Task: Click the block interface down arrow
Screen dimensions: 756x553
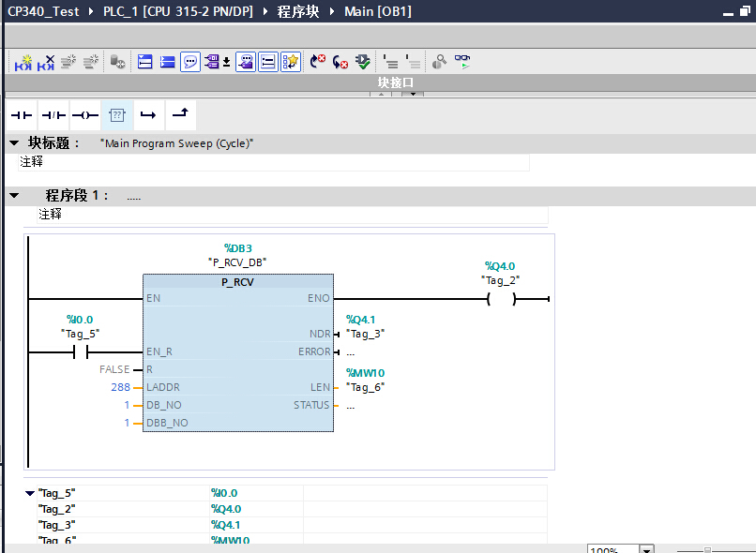Action: tap(414, 94)
